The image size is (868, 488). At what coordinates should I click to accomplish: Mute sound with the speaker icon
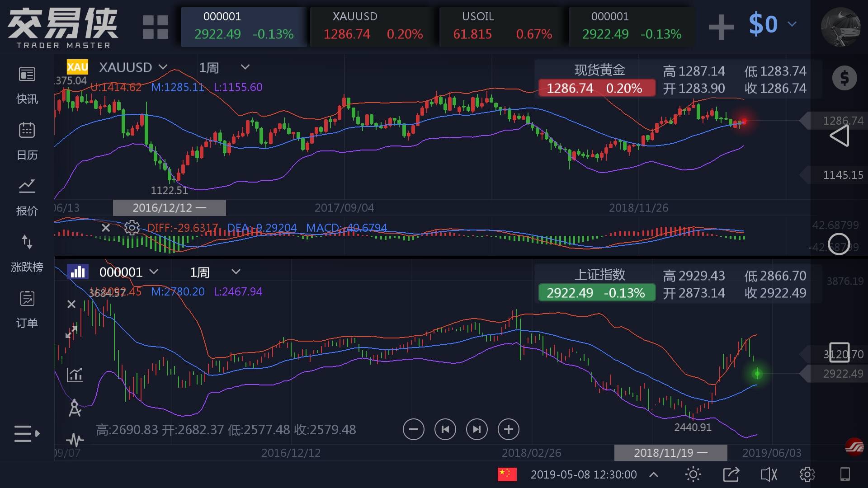(769, 474)
